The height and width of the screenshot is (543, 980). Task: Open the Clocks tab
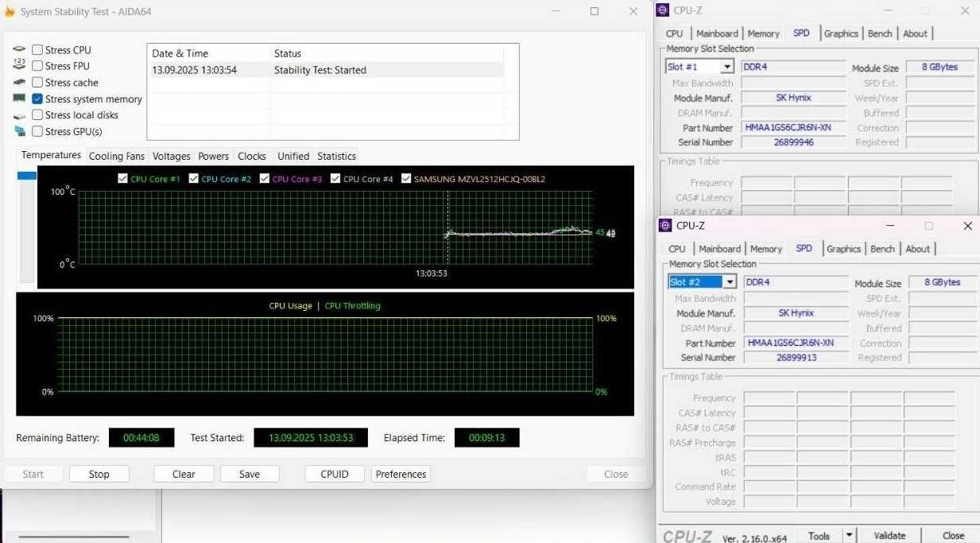point(252,156)
